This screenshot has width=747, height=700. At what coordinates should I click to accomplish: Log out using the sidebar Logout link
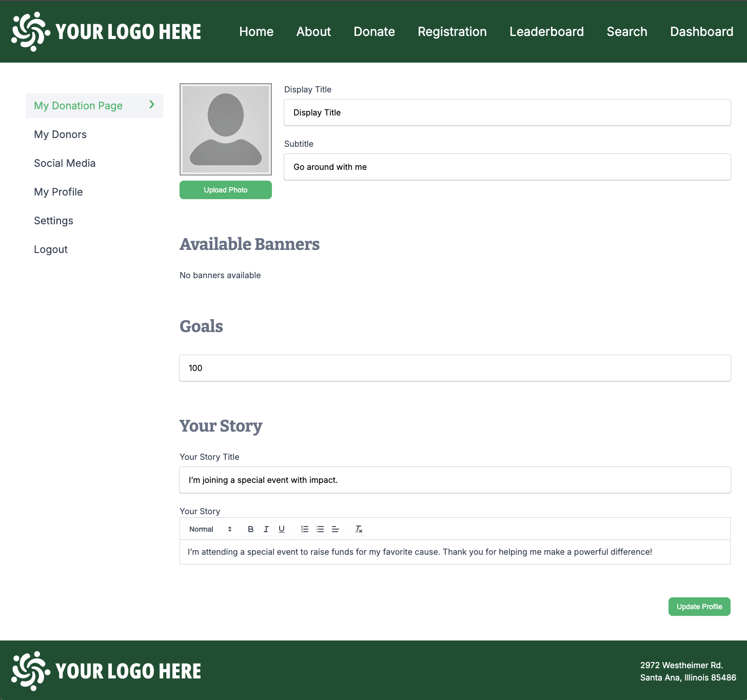pyautogui.click(x=51, y=249)
